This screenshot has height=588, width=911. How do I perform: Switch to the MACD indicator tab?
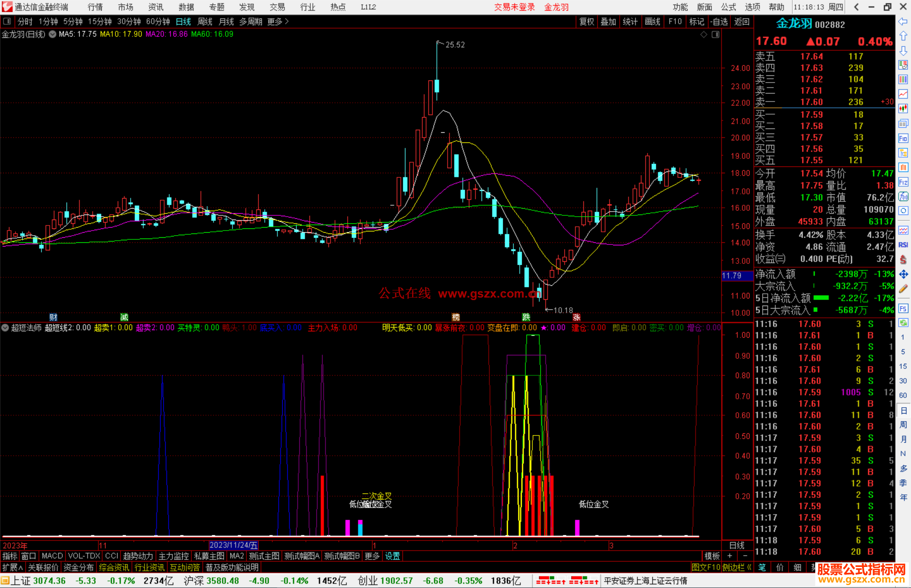tap(52, 556)
